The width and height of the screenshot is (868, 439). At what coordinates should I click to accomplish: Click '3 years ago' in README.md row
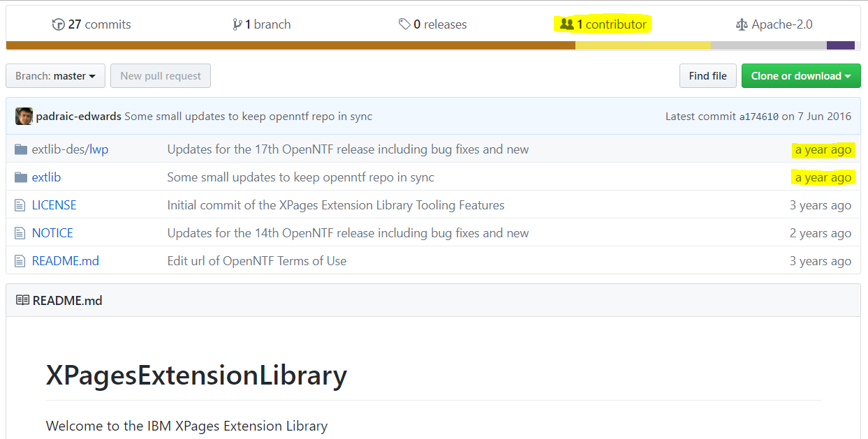click(821, 261)
